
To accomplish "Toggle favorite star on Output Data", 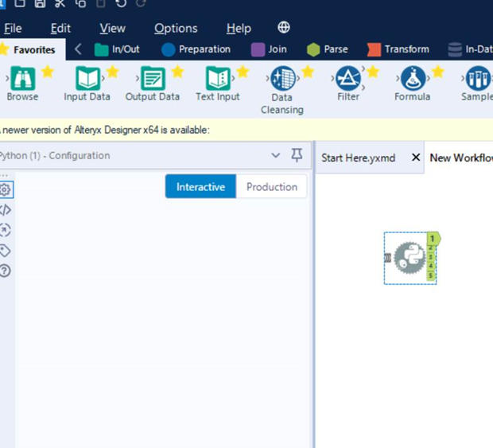I will (177, 72).
